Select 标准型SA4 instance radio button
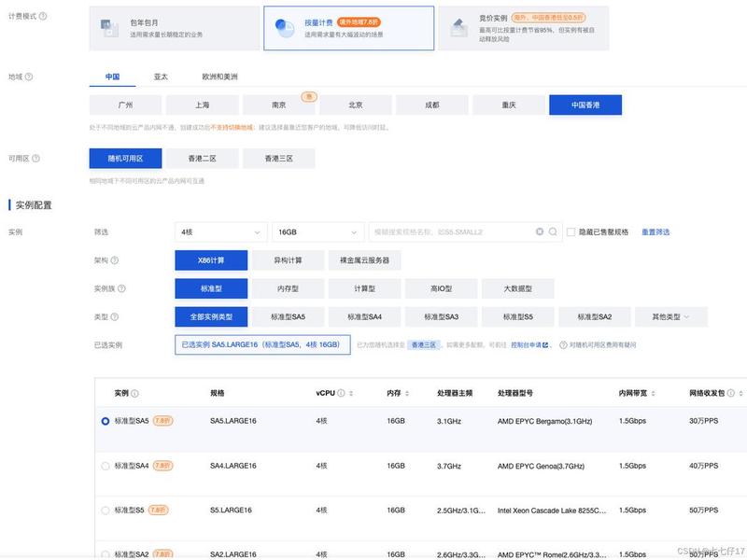Image resolution: width=747 pixels, height=560 pixels. point(106,466)
